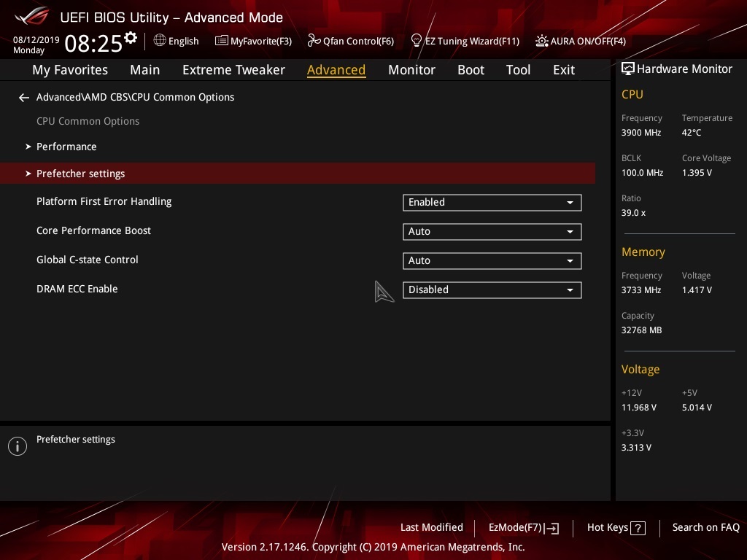
Task: Click the Hot Keys question mark icon
Action: [638, 528]
